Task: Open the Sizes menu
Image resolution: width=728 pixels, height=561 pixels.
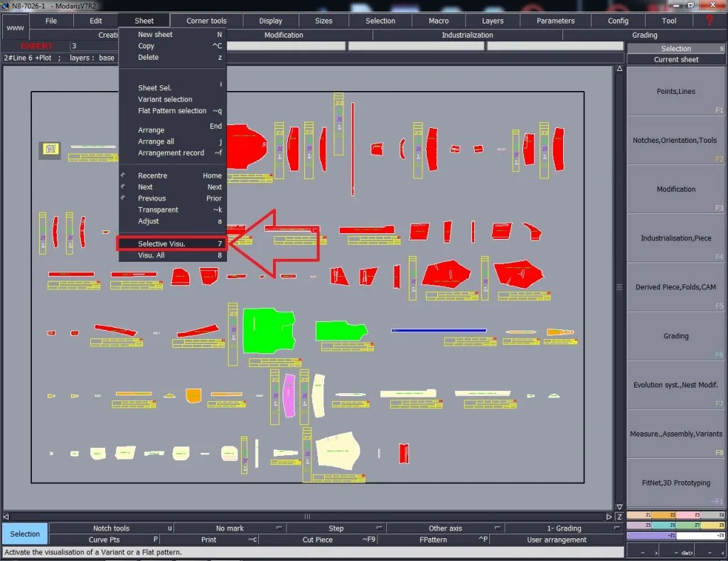Action: pos(323,21)
